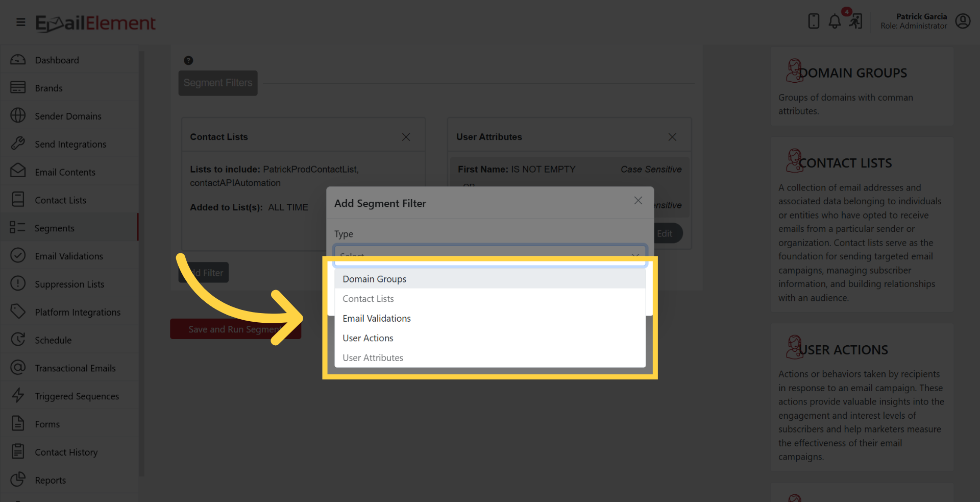Choose Email Validations from Type list

[x=490, y=318]
